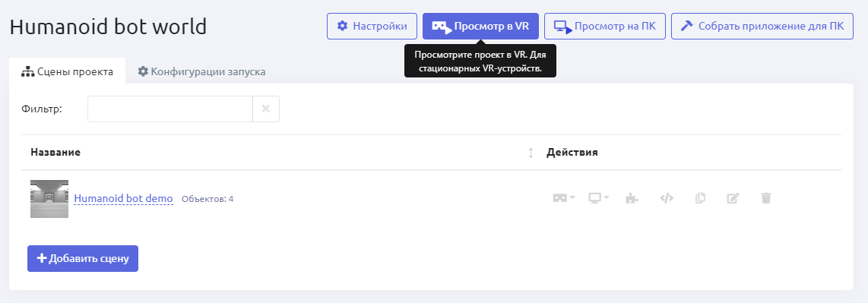Sort scenes by the Название column arrow
868x303 pixels.
click(531, 153)
